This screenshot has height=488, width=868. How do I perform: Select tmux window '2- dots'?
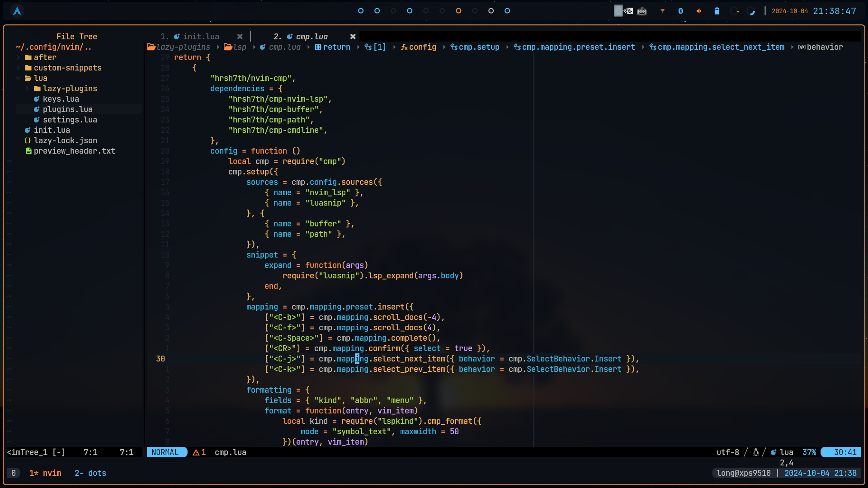click(x=90, y=473)
